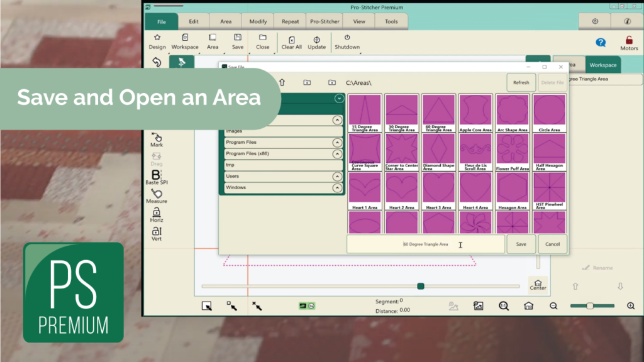
Task: Click the zoom slider handle in status bar
Action: tap(590, 306)
